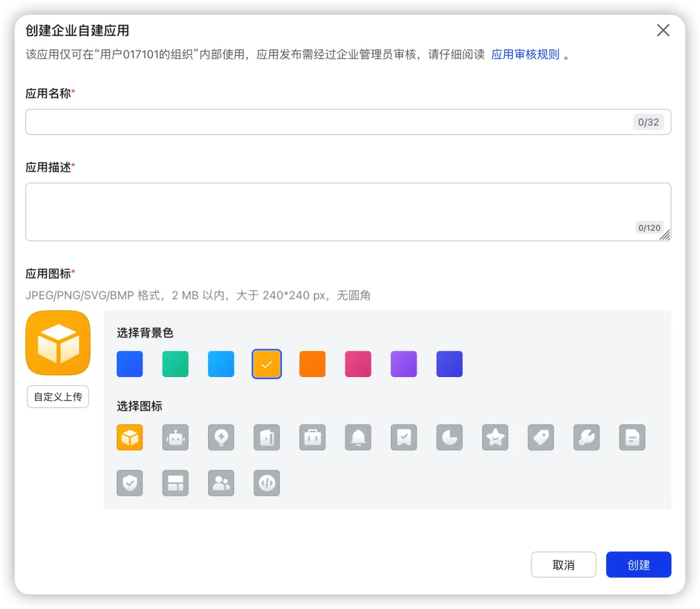Select the star icon
The height and width of the screenshot is (609, 700).
click(x=495, y=437)
